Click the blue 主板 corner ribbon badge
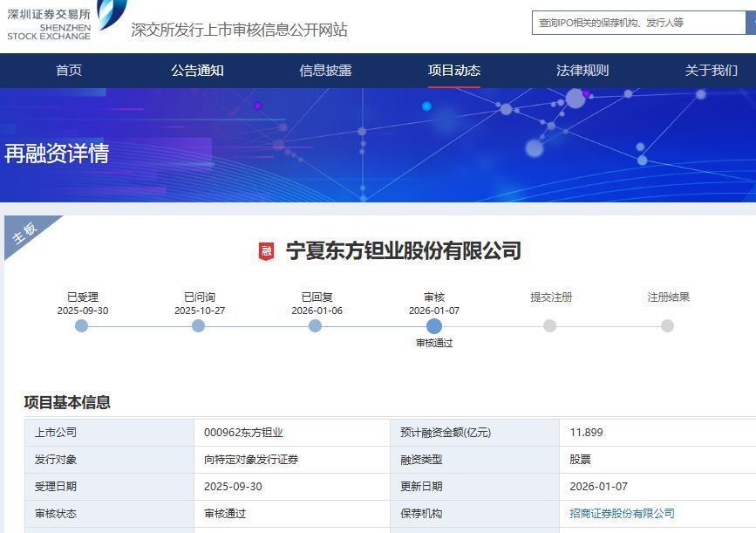This screenshot has width=756, height=533. click(x=26, y=232)
